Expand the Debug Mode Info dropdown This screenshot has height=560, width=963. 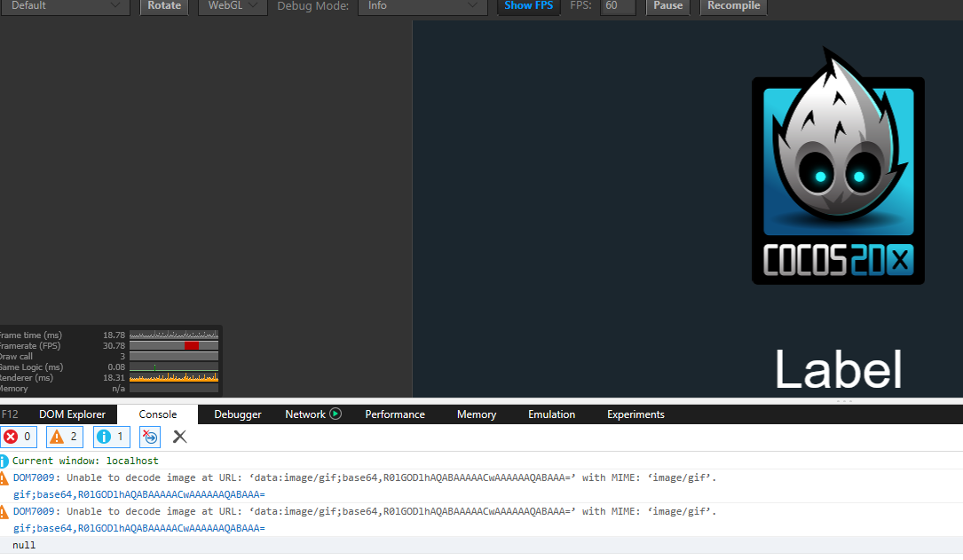point(422,5)
